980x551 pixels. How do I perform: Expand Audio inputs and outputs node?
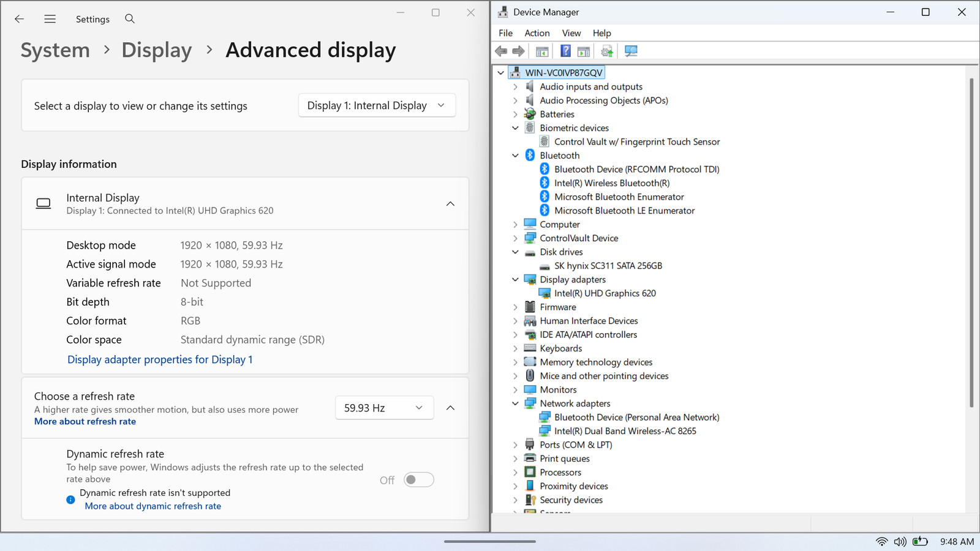coord(515,87)
